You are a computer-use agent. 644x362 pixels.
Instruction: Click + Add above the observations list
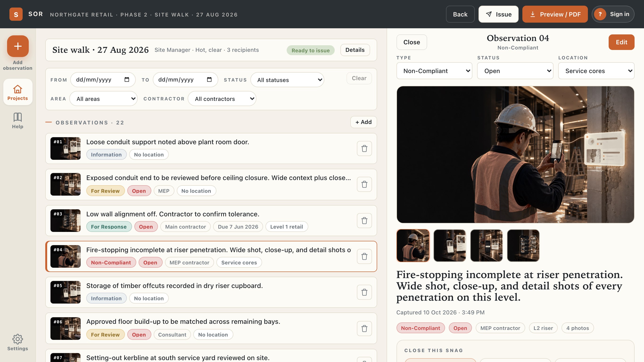click(363, 122)
